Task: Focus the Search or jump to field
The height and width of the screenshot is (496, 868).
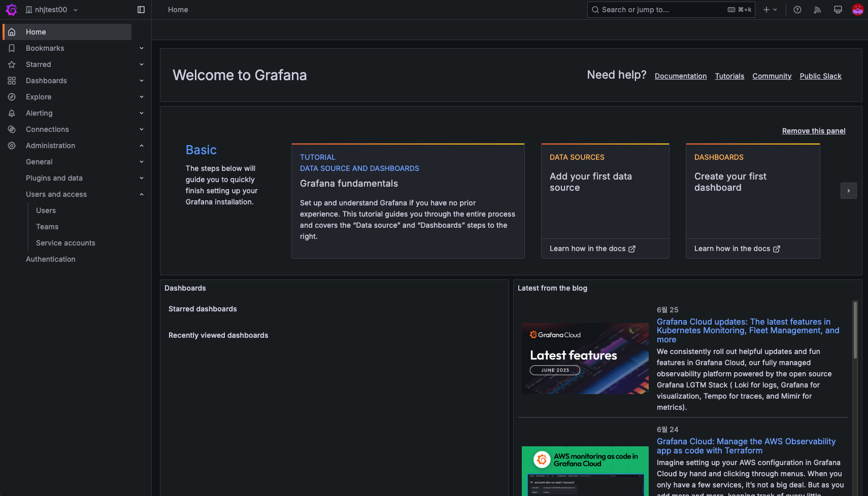Action: [671, 10]
